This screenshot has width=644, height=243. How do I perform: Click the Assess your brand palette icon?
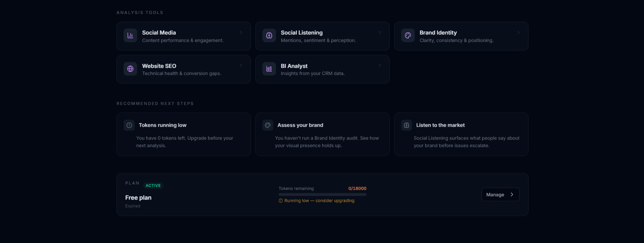click(x=268, y=125)
